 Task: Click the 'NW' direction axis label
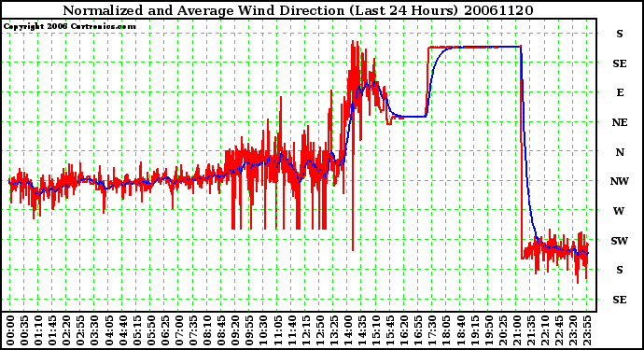(x=620, y=181)
